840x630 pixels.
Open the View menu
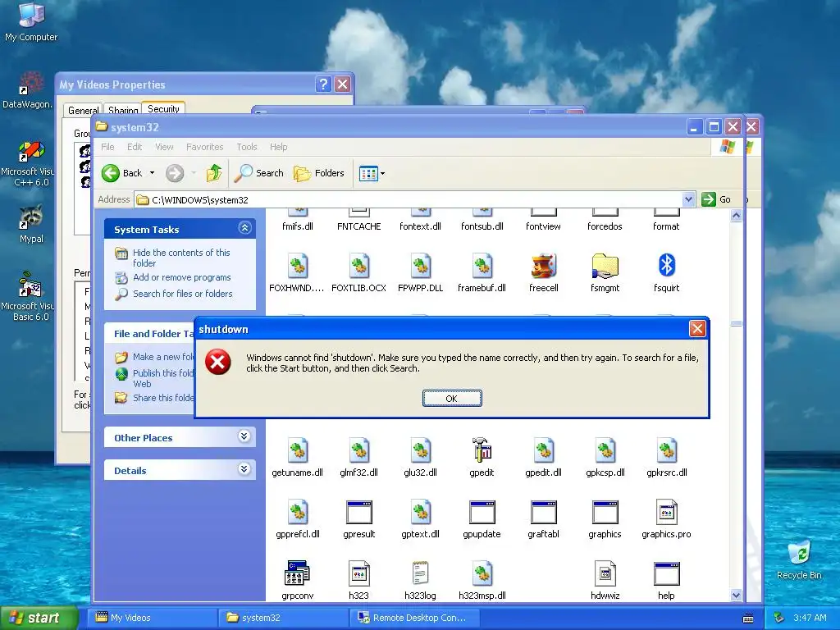164,147
